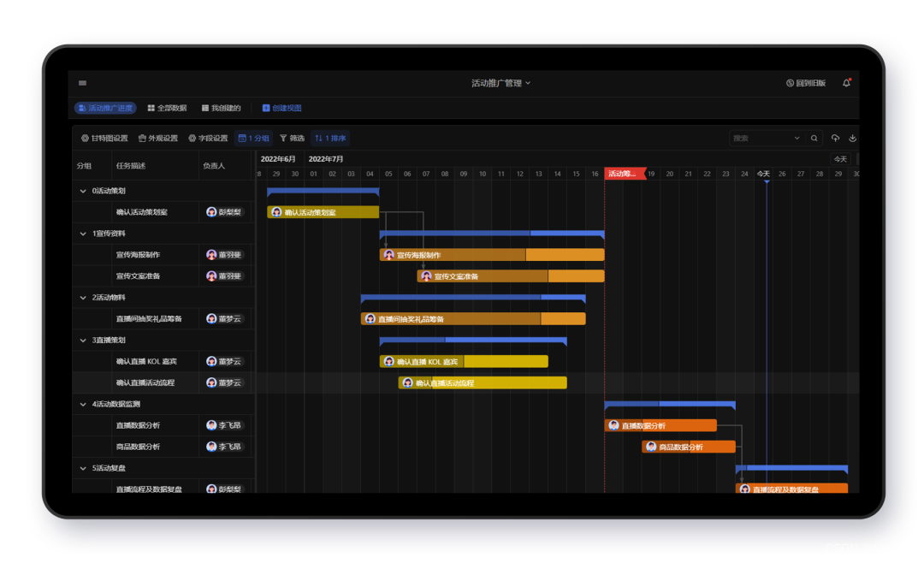This screenshot has height=563, width=924.
Task: Click the download icon
Action: [x=852, y=138]
